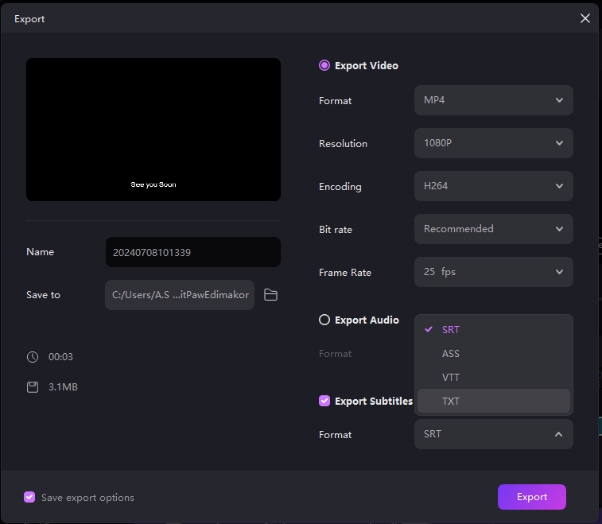Image resolution: width=602 pixels, height=524 pixels.
Task: Close the Export dialog
Action: coord(585,18)
